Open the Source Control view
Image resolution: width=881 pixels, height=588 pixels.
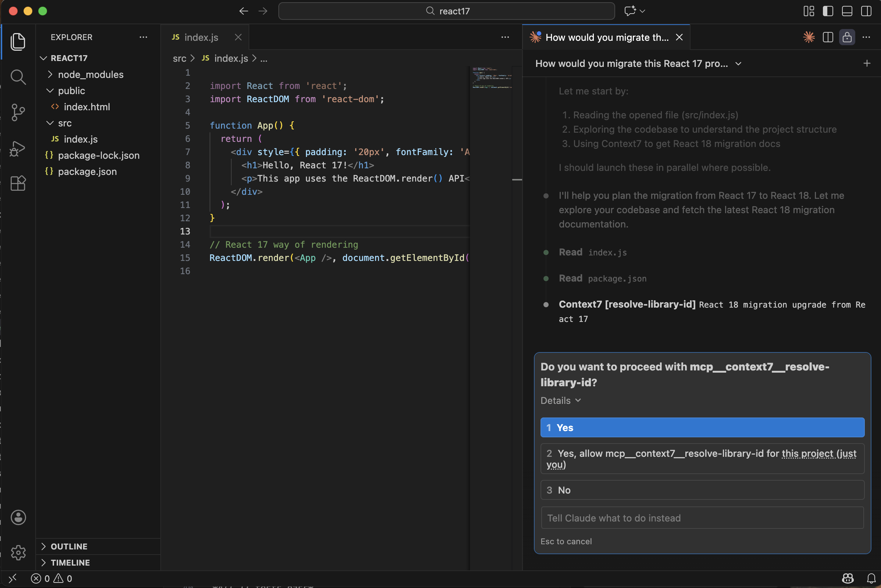tap(18, 112)
